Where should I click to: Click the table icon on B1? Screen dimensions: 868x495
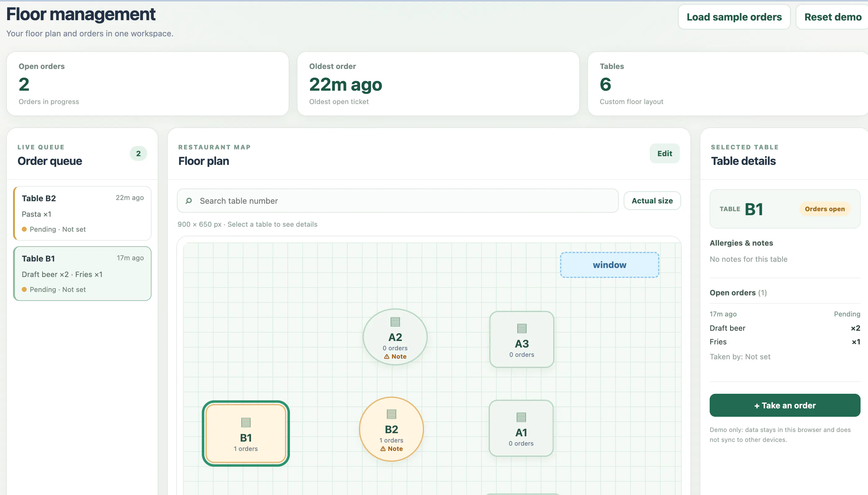(246, 423)
